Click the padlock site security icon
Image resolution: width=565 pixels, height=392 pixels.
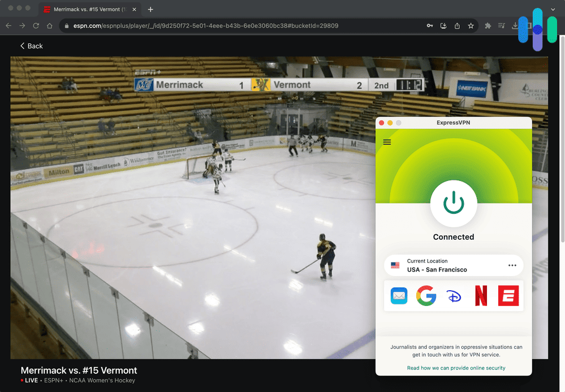pyautogui.click(x=66, y=25)
